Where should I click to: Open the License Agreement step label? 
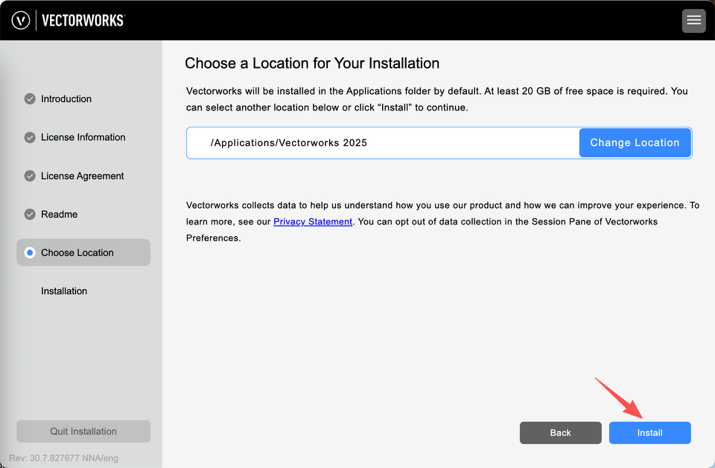[82, 176]
